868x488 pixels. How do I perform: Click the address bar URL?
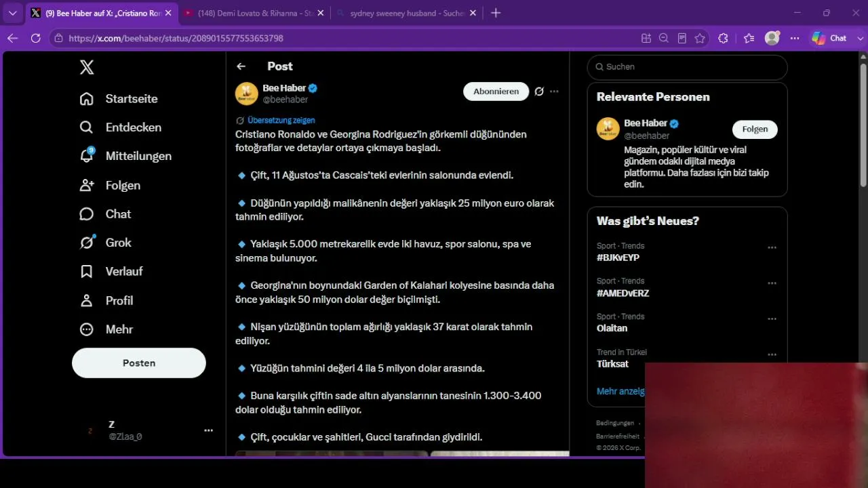176,39
